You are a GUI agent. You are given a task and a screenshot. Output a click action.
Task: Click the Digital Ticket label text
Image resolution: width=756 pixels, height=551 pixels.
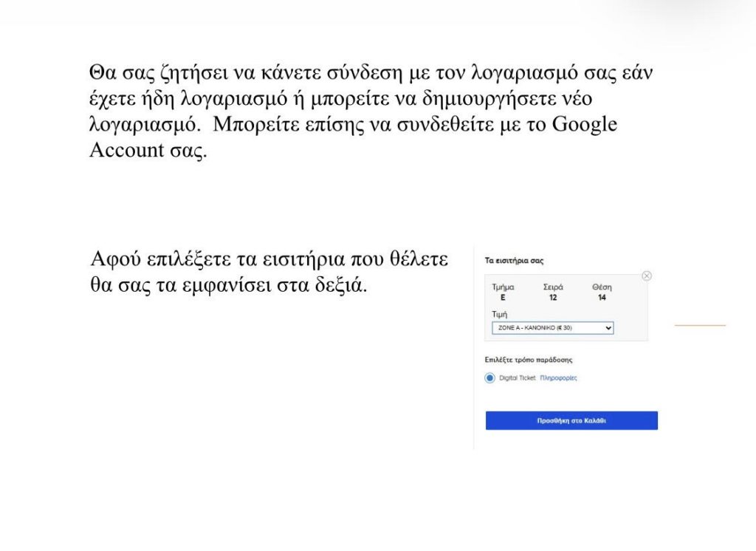tap(518, 377)
